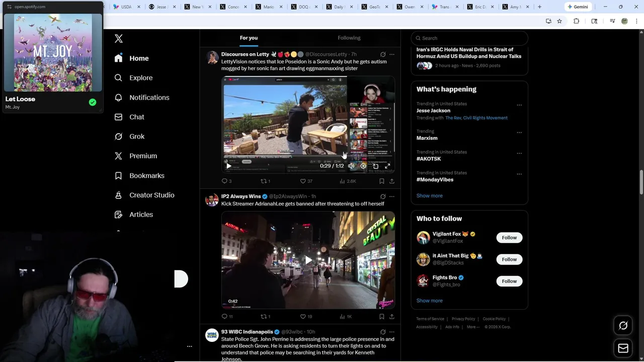Screen dimensions: 644x362
Task: Make the Letty video fullscreen
Action: click(387, 166)
